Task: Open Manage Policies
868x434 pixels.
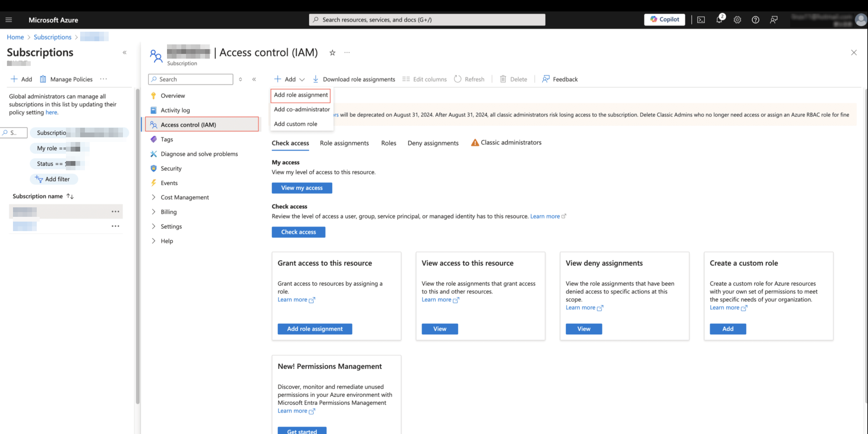Action: tap(66, 79)
